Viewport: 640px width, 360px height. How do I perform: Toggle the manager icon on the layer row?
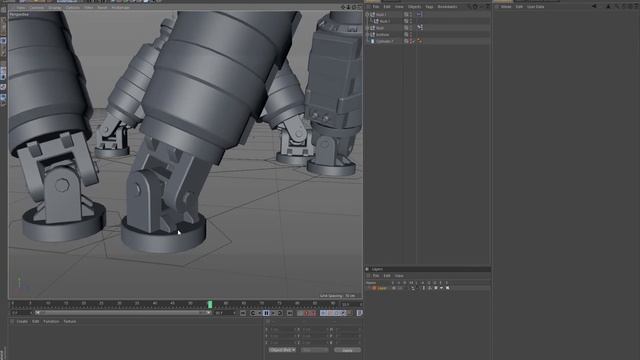413,288
